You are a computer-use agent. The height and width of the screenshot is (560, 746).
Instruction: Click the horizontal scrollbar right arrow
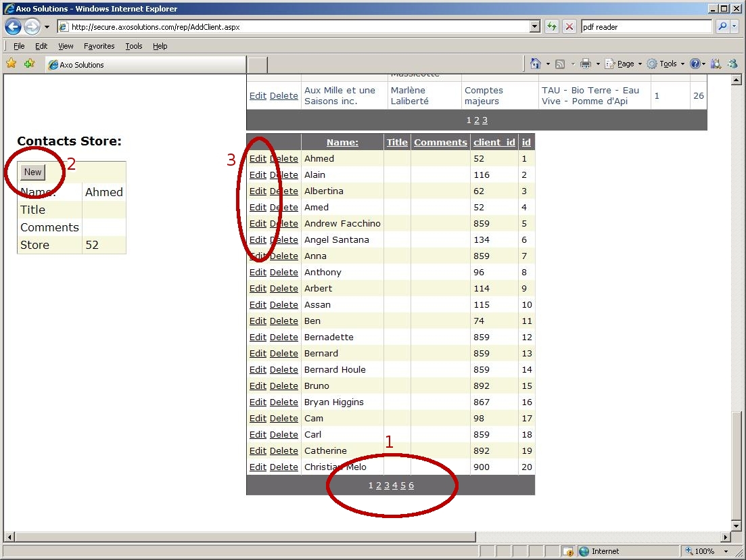point(726,537)
